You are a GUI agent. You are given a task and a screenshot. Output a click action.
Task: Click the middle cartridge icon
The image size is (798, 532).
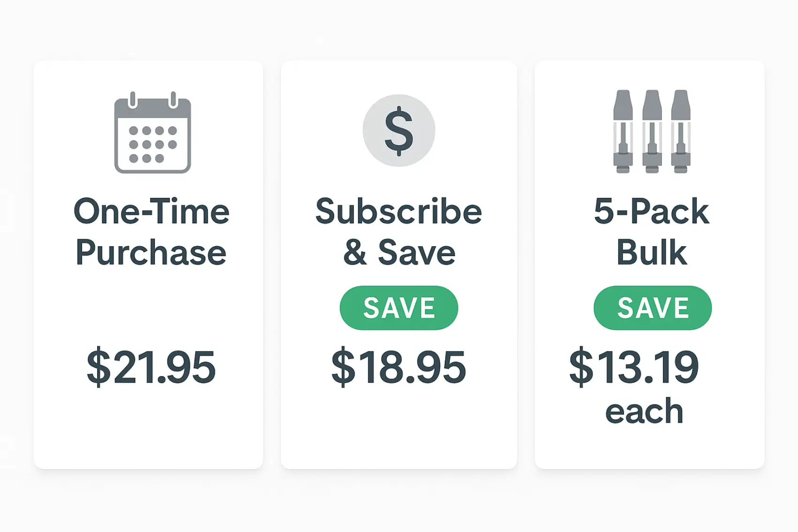(x=652, y=131)
